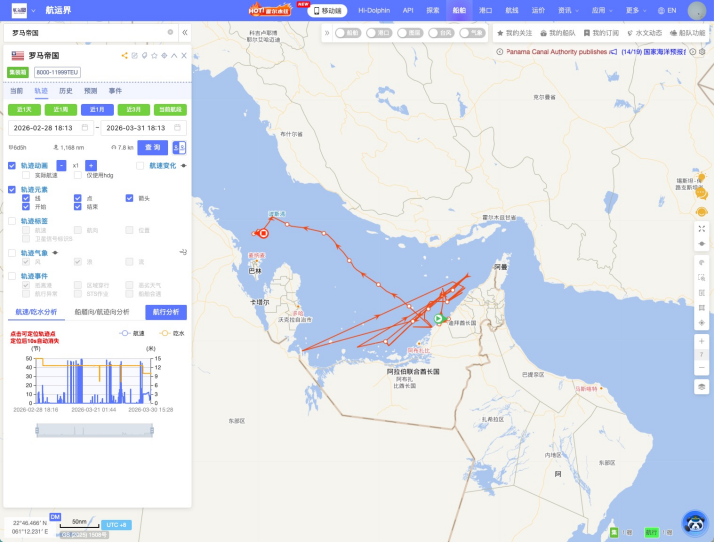Image resolution: width=714 pixels, height=542 pixels.
Task: Enable the 轨迹标签 checkbox
Action: [12, 221]
